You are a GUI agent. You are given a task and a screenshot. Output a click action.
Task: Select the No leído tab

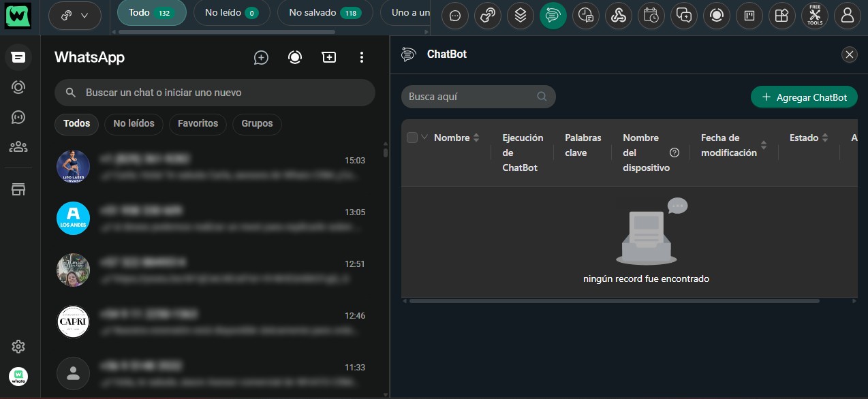click(x=232, y=13)
